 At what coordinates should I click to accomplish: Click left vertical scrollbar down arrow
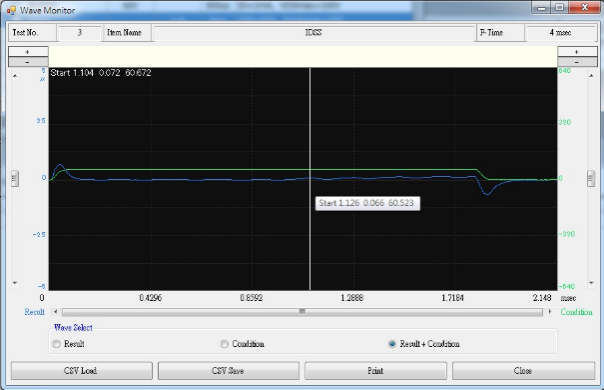(x=15, y=283)
